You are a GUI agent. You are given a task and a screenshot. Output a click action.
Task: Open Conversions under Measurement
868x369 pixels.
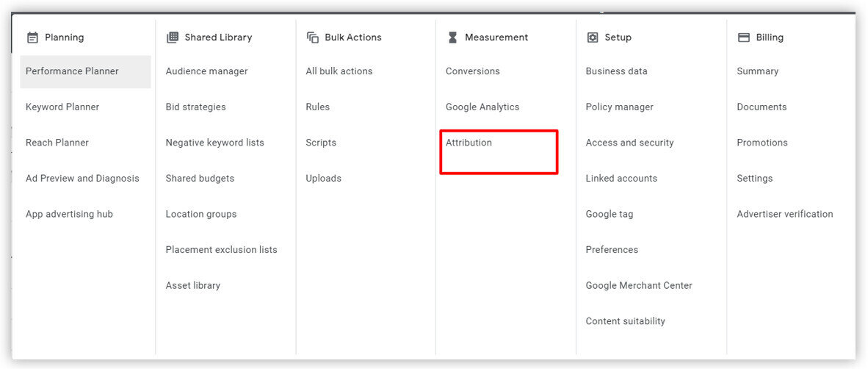pyautogui.click(x=473, y=71)
